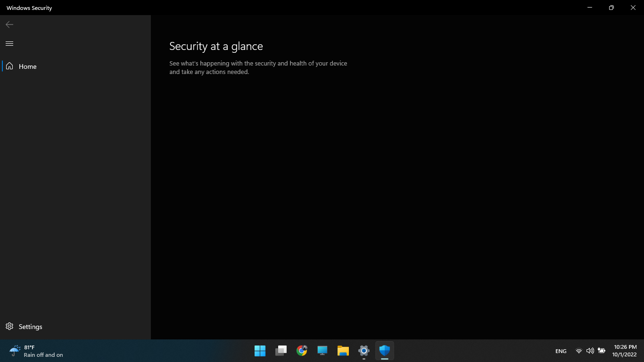Open the weather widget showing 81°F
The image size is (644, 362).
point(36,351)
